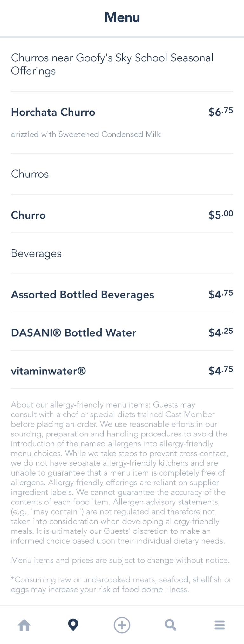The width and height of the screenshot is (244, 644).
Task: Tap the Menu page title
Action: click(122, 17)
